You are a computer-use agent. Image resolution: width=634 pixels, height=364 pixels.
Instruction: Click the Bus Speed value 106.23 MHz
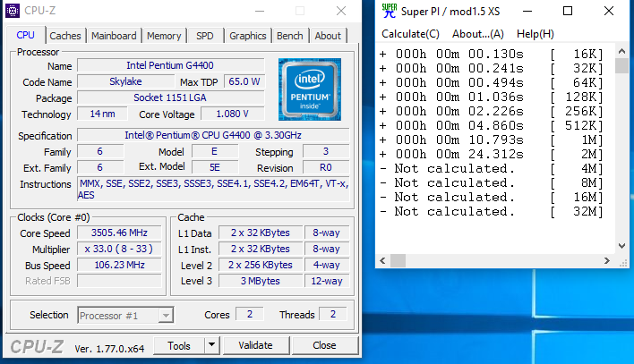(x=119, y=265)
